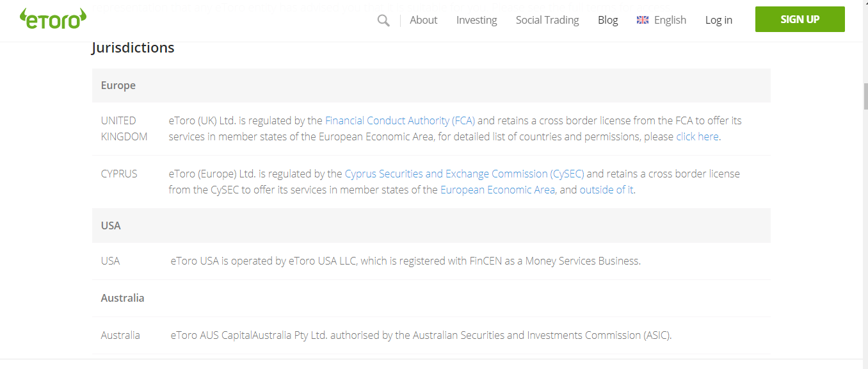Open the English language selector
Image resolution: width=868 pixels, height=369 pixels.
click(x=670, y=20)
